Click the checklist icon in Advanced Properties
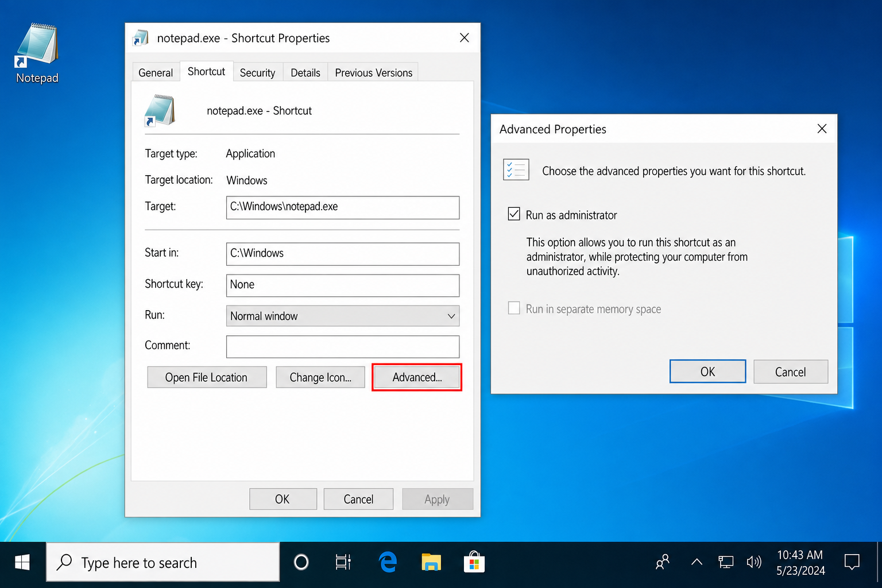 [x=516, y=170]
